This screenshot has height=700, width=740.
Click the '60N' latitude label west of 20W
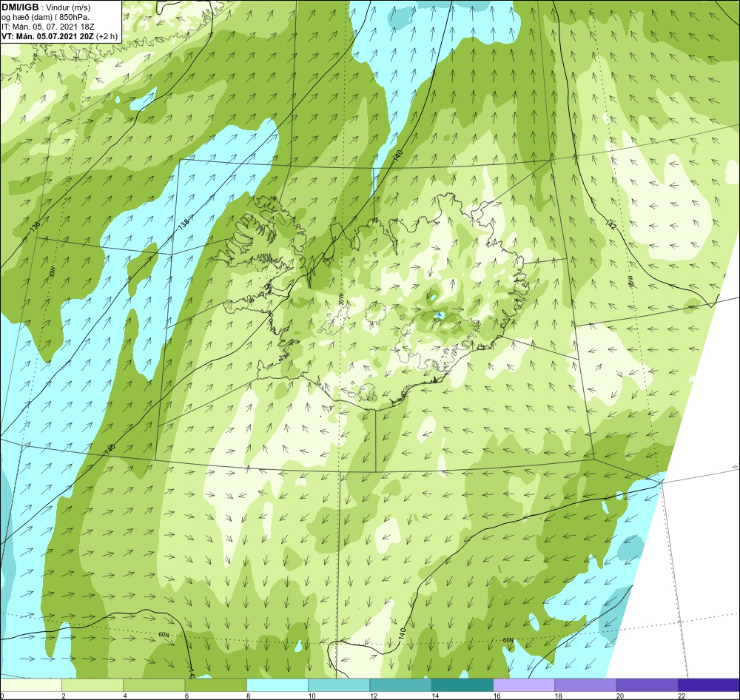pos(164,635)
